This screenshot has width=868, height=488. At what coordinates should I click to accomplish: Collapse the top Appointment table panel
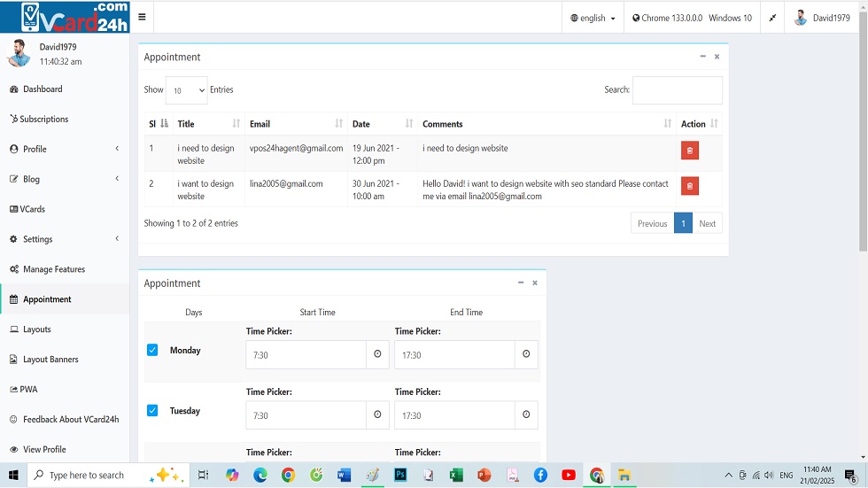(x=702, y=57)
